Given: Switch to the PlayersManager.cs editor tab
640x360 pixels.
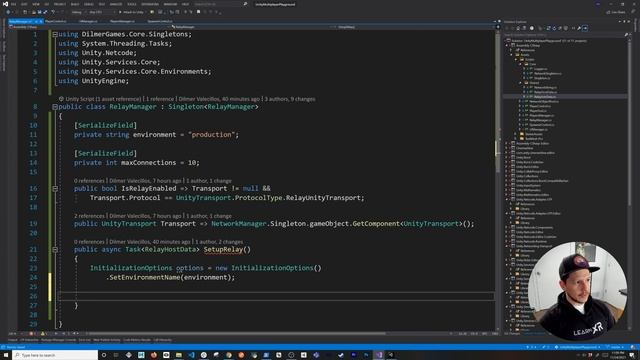Looking at the screenshot, I should coord(122,21).
